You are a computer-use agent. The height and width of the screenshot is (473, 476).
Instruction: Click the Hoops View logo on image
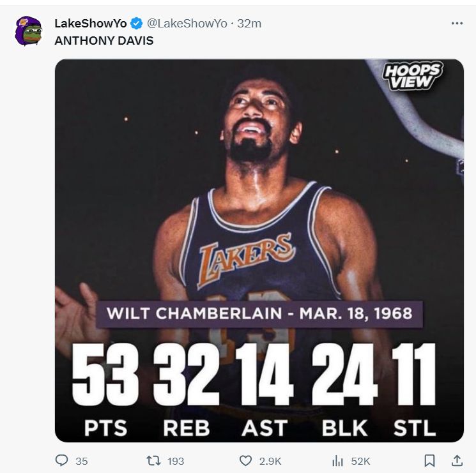(412, 77)
